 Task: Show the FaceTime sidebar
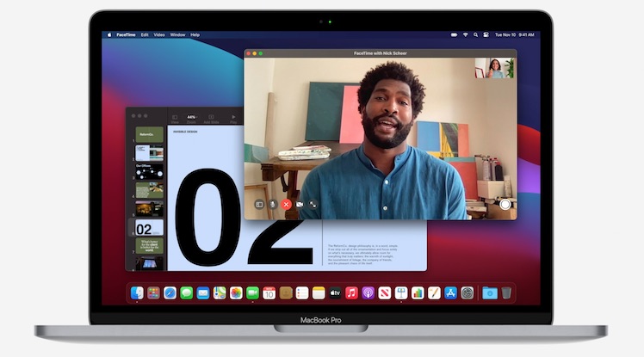click(258, 205)
